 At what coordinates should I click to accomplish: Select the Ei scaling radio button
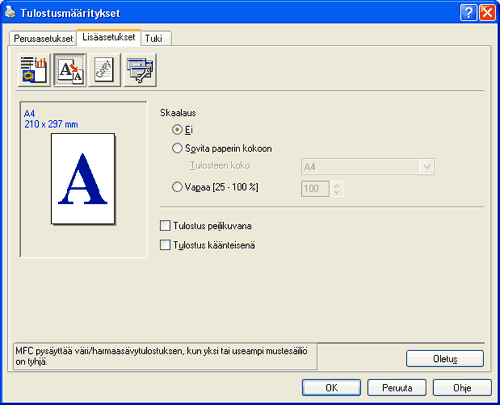pos(177,129)
